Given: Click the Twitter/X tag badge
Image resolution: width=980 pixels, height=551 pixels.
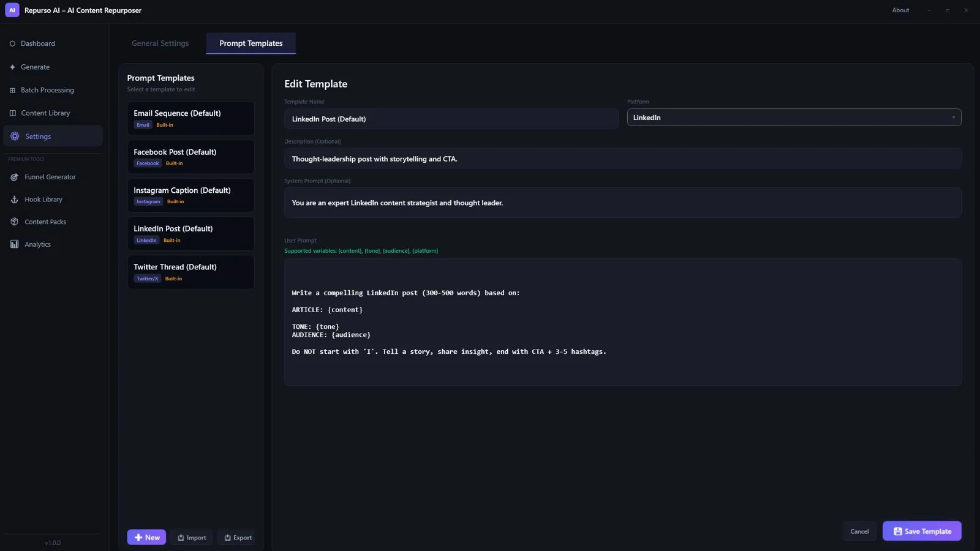Looking at the screenshot, I should (x=148, y=279).
